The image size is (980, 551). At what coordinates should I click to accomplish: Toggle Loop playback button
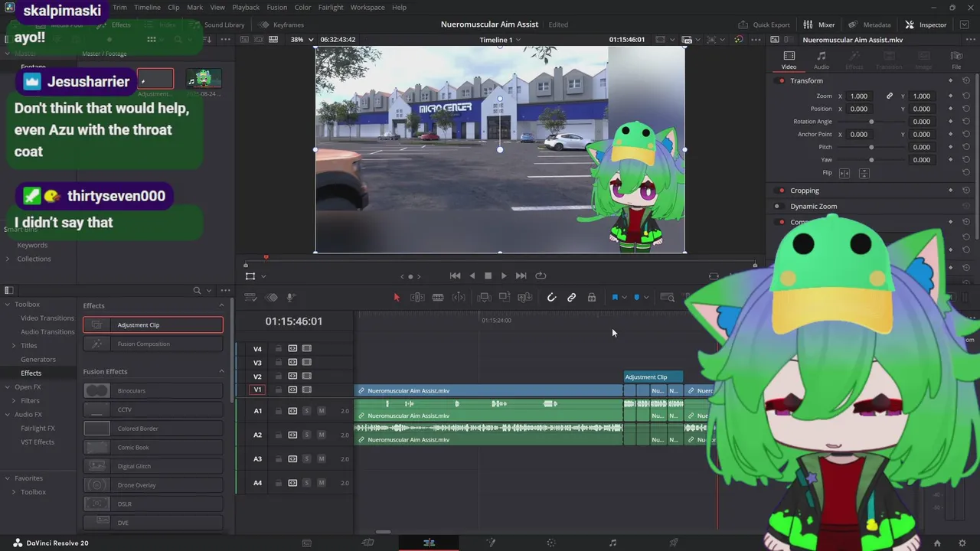coord(541,275)
